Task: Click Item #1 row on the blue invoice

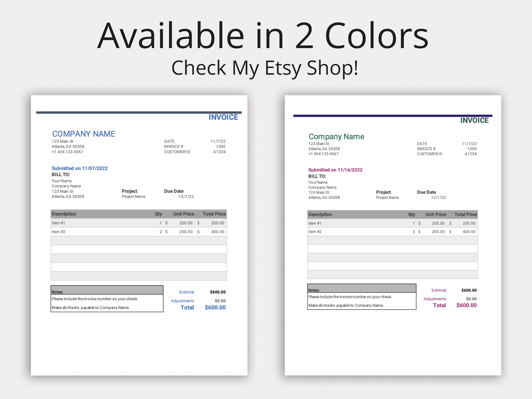Action: [x=58, y=223]
